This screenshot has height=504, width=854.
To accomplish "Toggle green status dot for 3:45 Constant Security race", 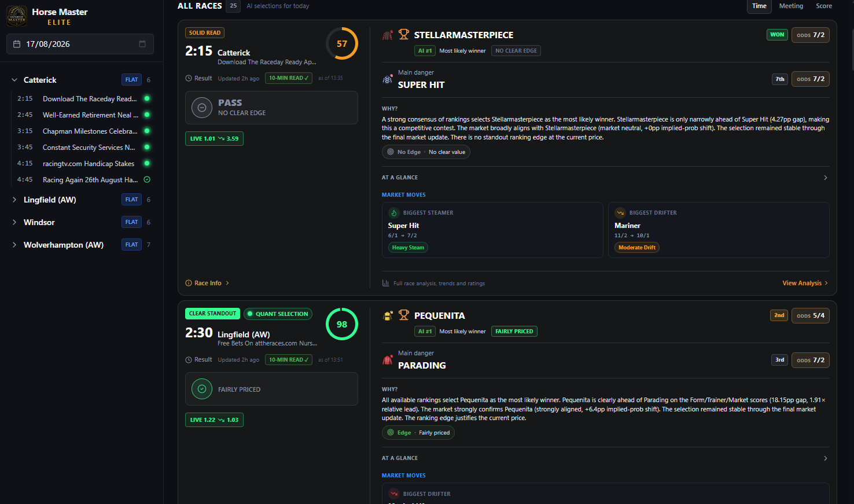I will click(147, 147).
